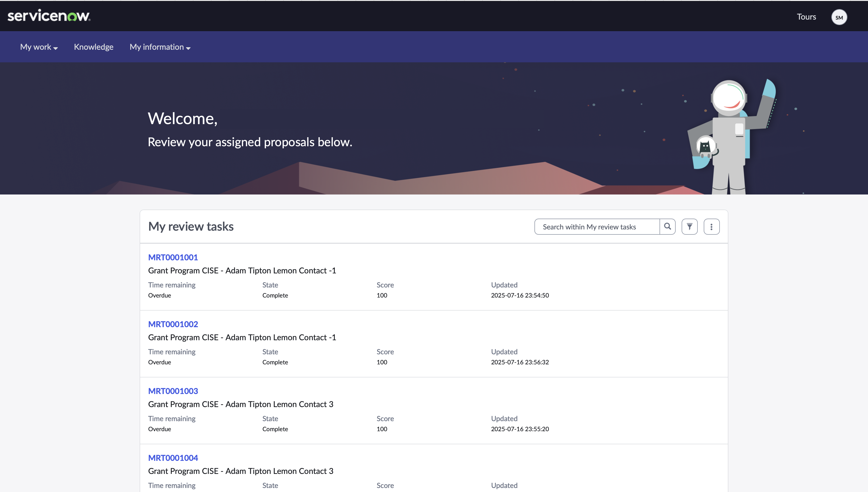Expand the My information dropdown
The width and height of the screenshot is (868, 492).
(x=160, y=47)
